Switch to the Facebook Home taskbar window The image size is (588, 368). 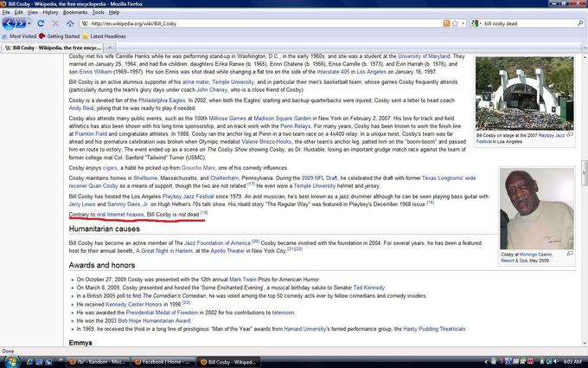(163, 362)
